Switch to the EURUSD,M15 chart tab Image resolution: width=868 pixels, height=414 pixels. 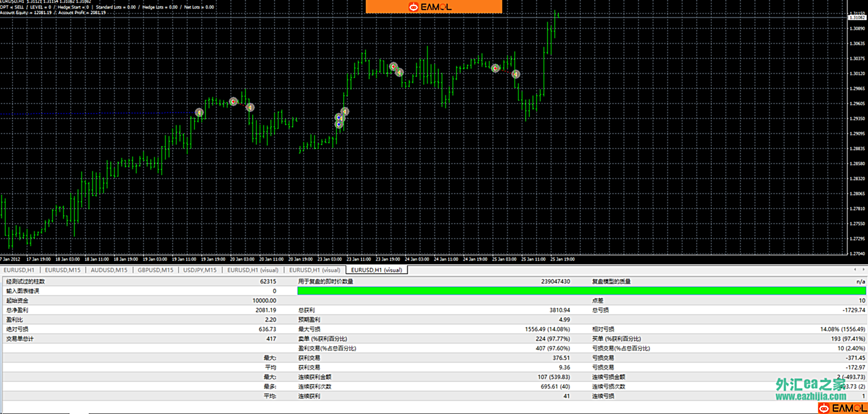click(62, 270)
